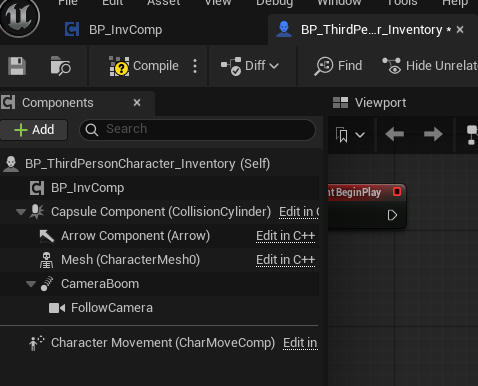Browse to asset in Content Browser icon
This screenshot has width=478, height=386.
[x=60, y=66]
